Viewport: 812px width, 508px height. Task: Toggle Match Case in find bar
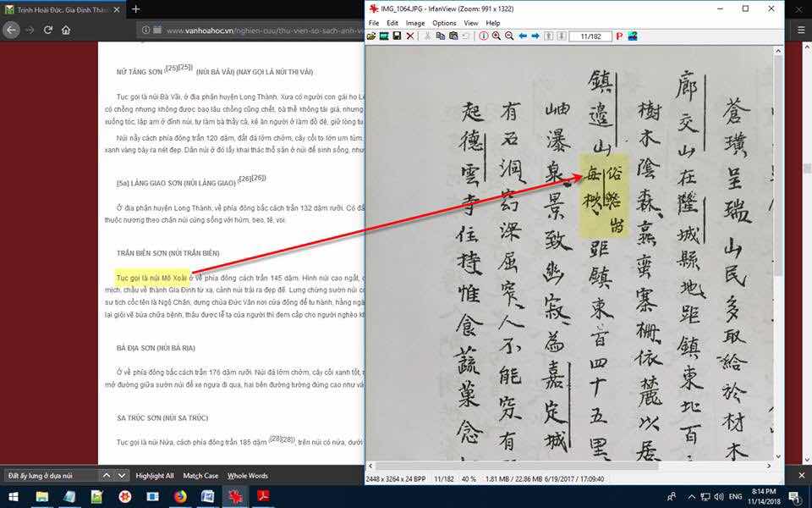tap(200, 475)
